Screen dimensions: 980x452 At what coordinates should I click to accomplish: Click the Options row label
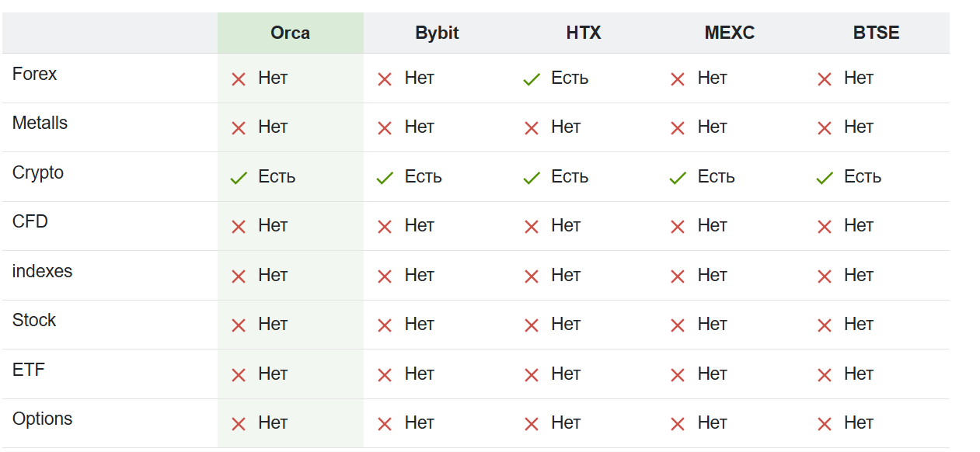pos(42,419)
